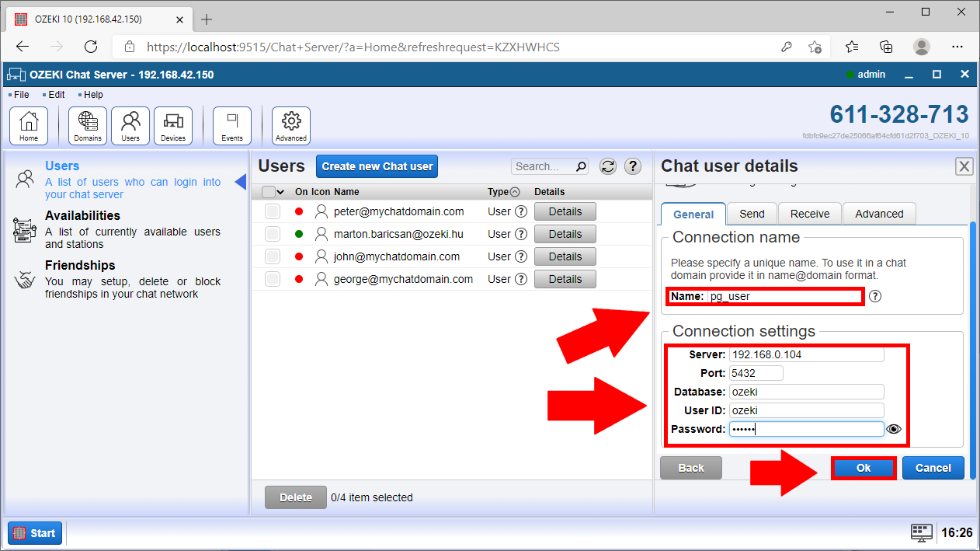The image size is (980, 551).
Task: Open Advanced gear settings icon
Action: [291, 126]
